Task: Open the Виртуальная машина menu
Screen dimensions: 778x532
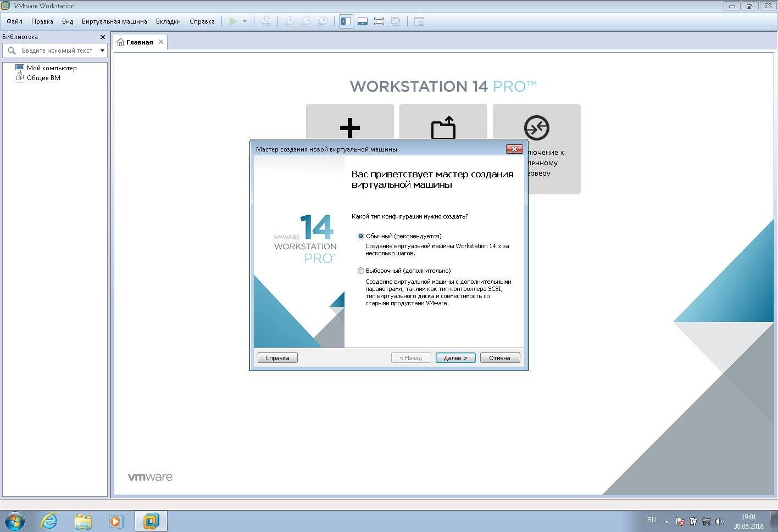Action: 114,21
